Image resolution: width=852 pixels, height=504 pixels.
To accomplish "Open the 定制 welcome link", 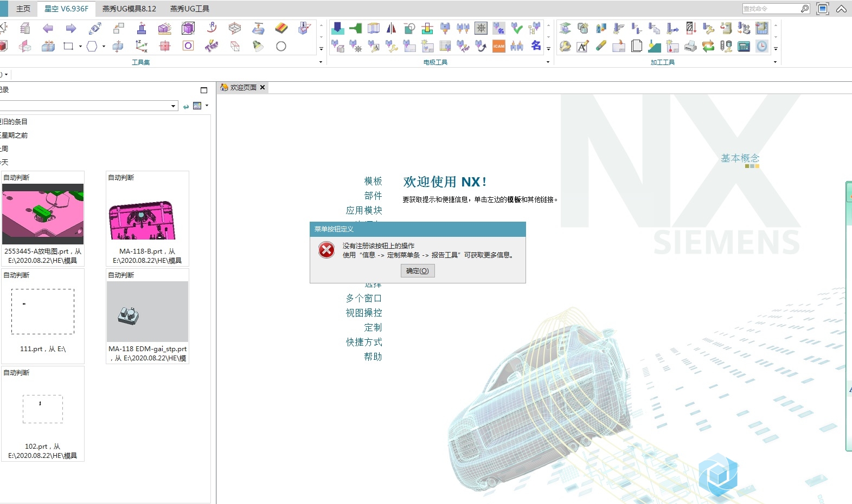I will (373, 327).
